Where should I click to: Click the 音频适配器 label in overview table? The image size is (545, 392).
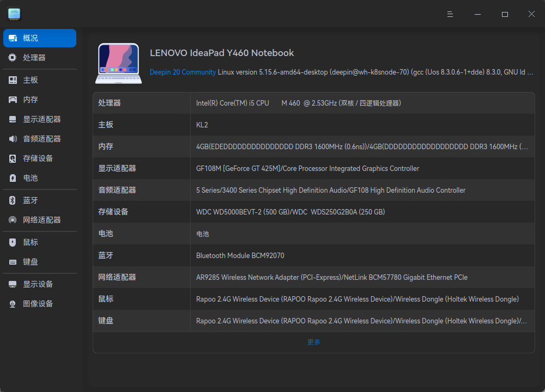[117, 190]
